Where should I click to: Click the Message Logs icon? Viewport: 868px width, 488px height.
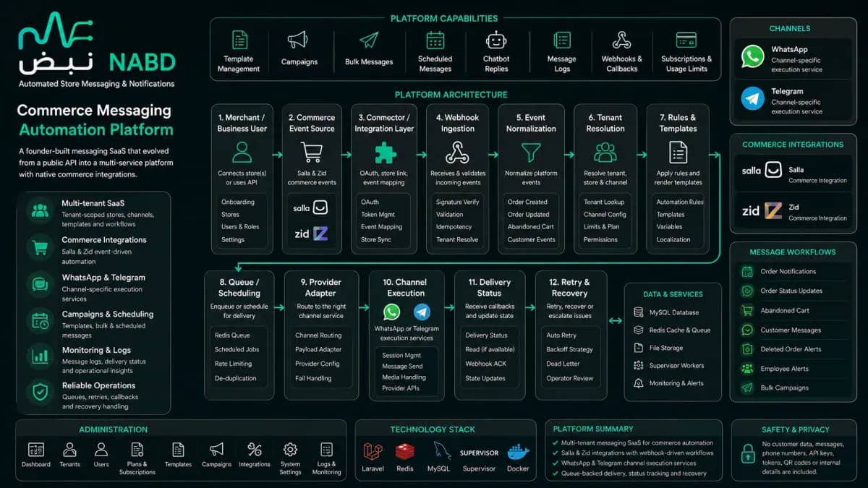click(x=562, y=40)
